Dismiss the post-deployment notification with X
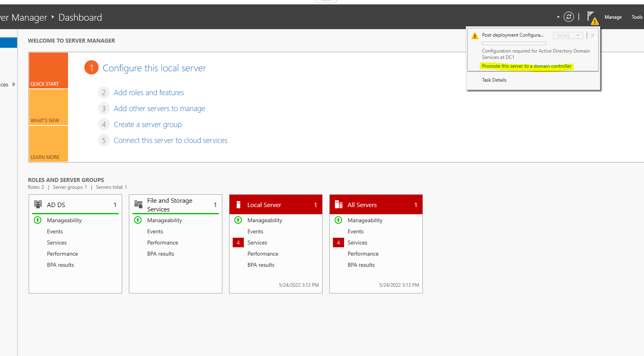644x356 pixels. [592, 35]
